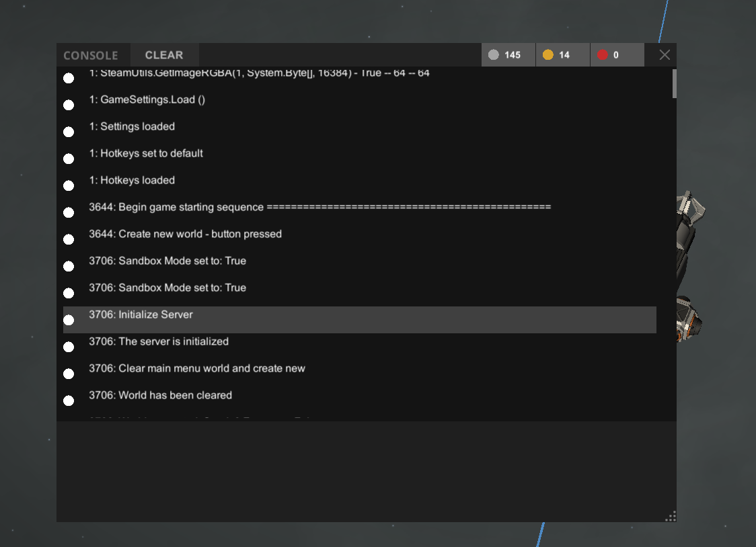The width and height of the screenshot is (756, 547).
Task: Click white icon beside "GameSettings.Load ()"
Action: (x=69, y=106)
